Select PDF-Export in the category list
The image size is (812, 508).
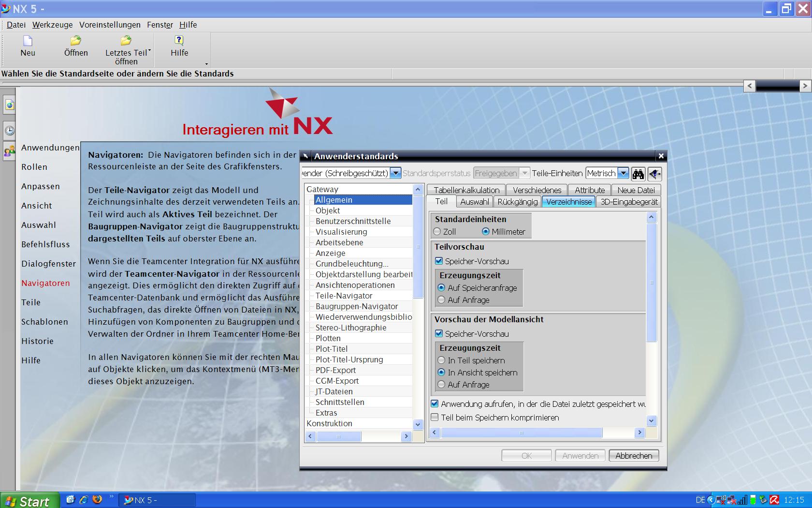[x=335, y=370]
